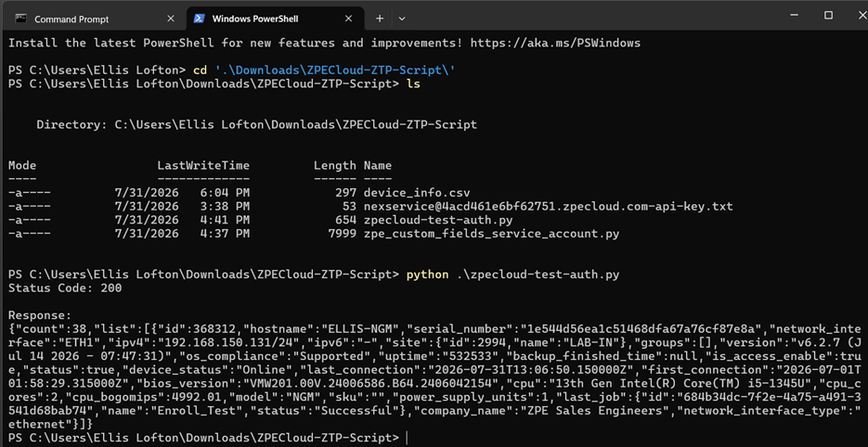Open the https://aka.ms/PSWindows link
The width and height of the screenshot is (868, 447).
(x=555, y=44)
